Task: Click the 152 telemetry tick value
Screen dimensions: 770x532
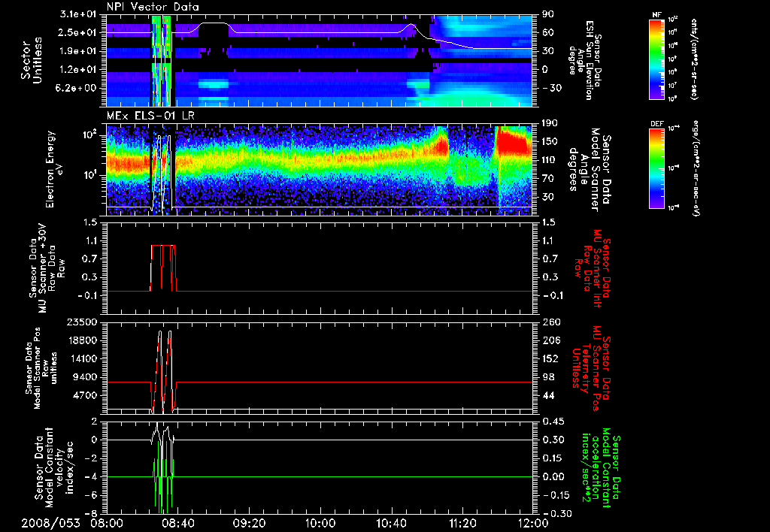Action: 550,358
